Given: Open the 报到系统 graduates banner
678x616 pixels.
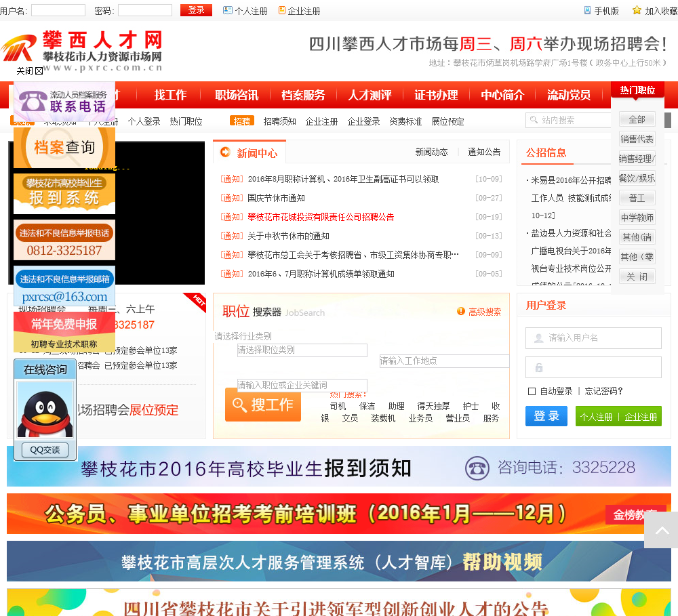Looking at the screenshot, I should (x=64, y=194).
